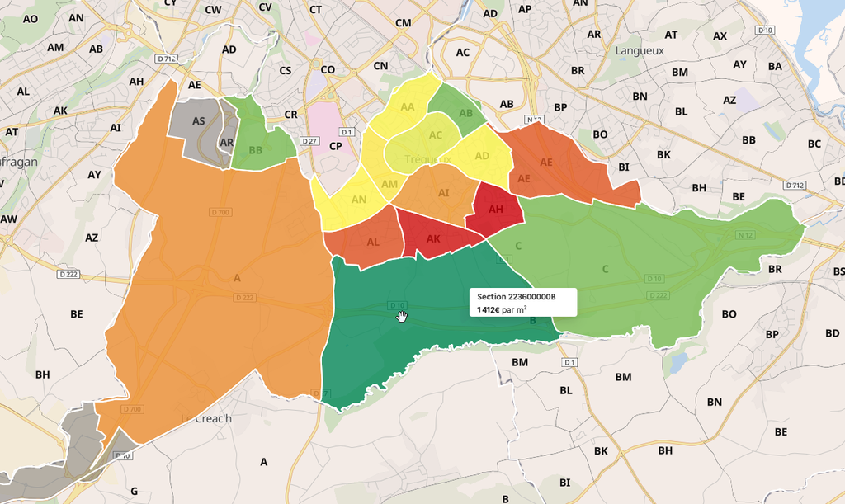The image size is (845, 504).
Task: Select the yellow section AM
Action: click(389, 184)
